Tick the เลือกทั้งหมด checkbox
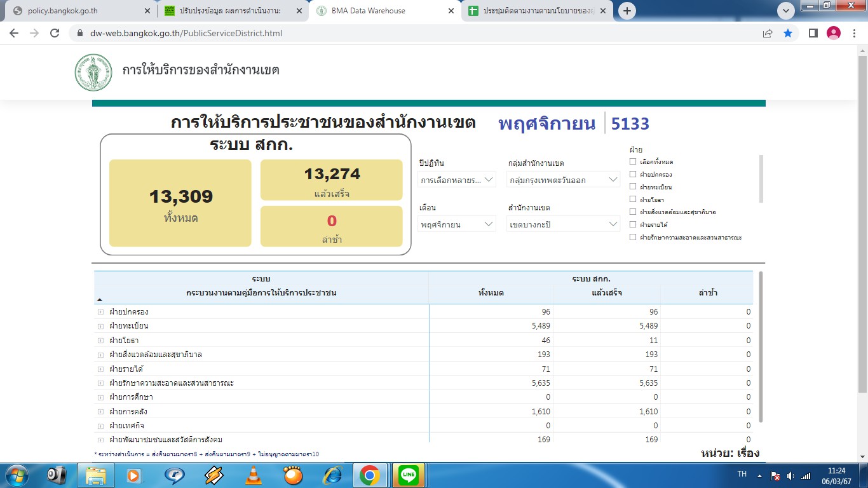 click(632, 161)
